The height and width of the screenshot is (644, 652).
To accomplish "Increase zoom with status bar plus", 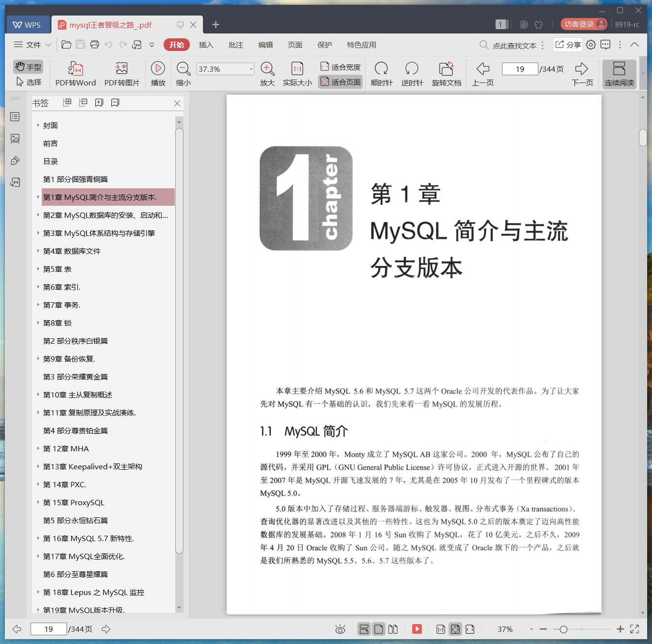I will pyautogui.click(x=620, y=629).
